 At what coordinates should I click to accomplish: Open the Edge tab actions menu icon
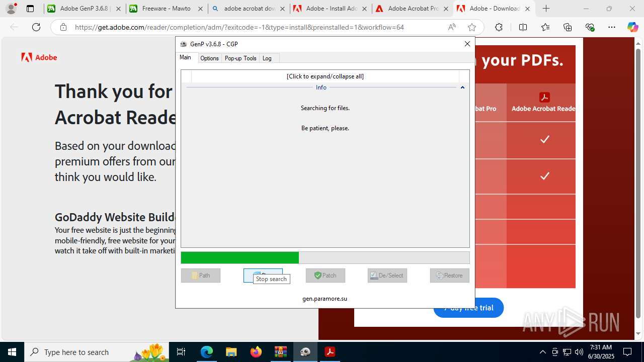click(x=30, y=9)
